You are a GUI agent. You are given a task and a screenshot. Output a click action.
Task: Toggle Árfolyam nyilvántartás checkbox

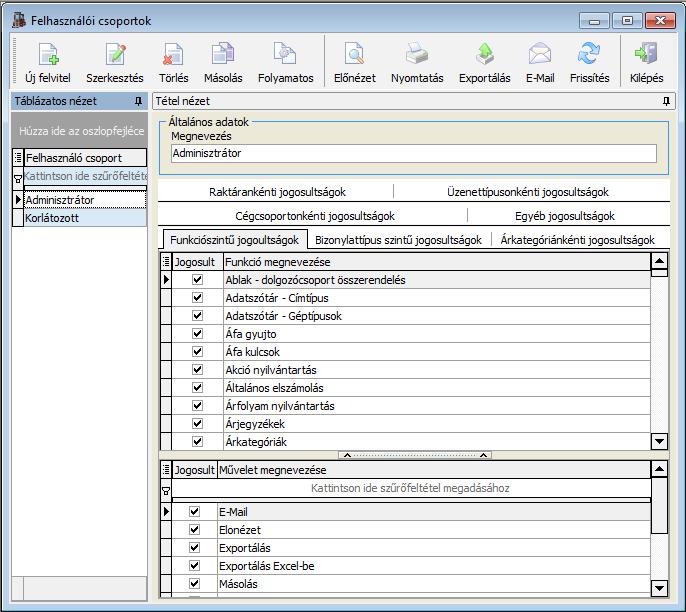coord(197,405)
